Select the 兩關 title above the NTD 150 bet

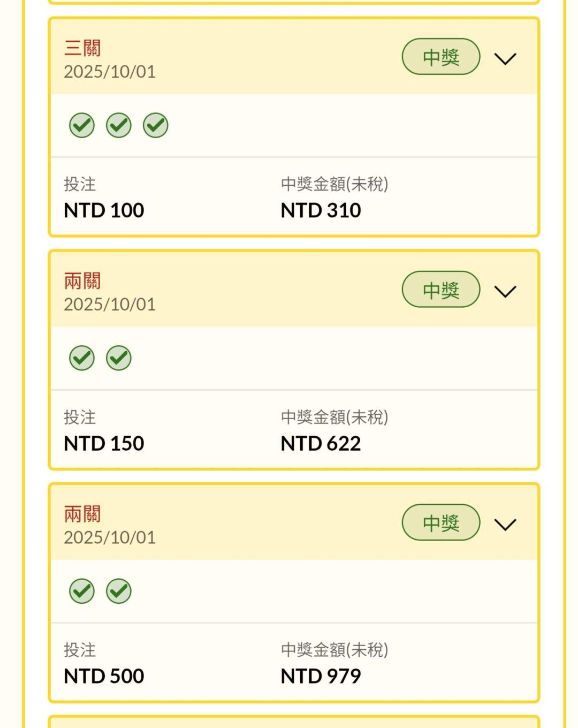pyautogui.click(x=82, y=281)
